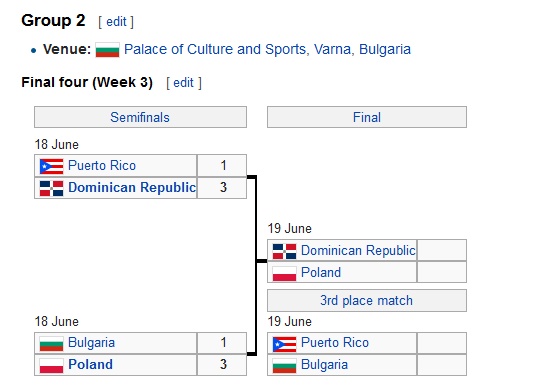Open Puerto Rico link in semifinal
555x390 pixels.
click(x=102, y=166)
